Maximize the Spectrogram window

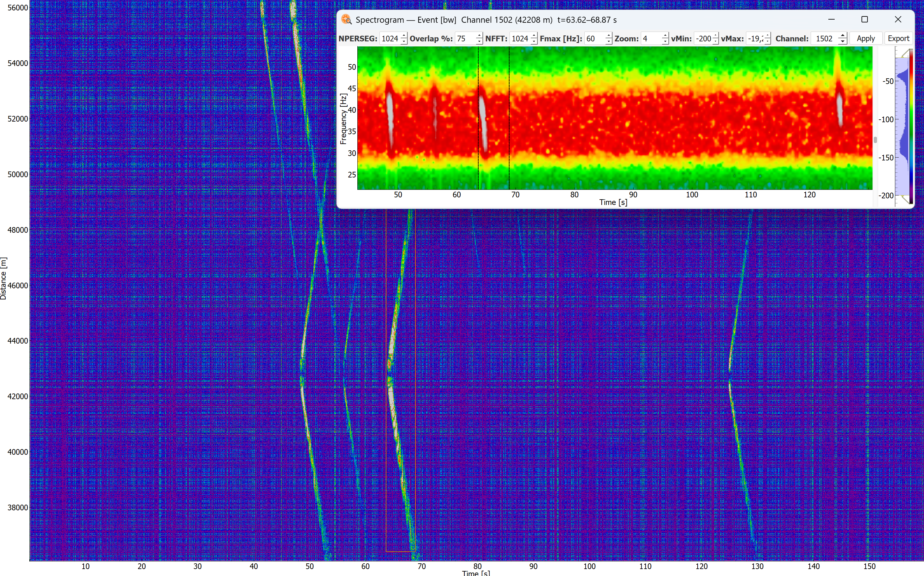point(865,20)
